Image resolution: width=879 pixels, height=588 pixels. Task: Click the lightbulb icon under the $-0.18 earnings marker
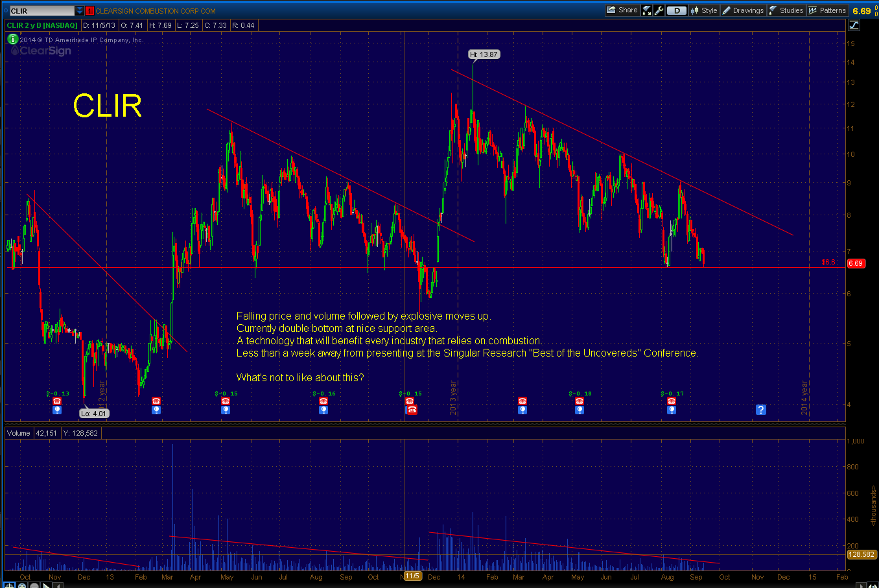580,410
